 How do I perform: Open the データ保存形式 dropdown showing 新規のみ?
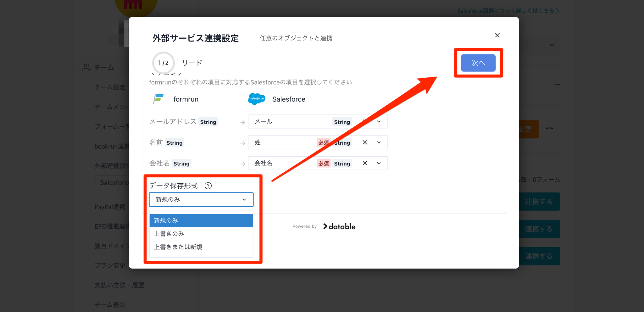tap(201, 199)
